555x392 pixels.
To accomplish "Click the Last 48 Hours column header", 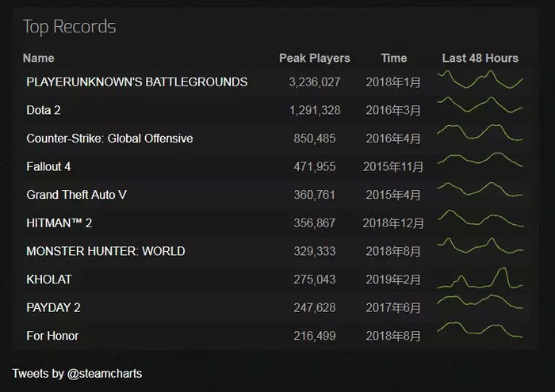I will (480, 59).
